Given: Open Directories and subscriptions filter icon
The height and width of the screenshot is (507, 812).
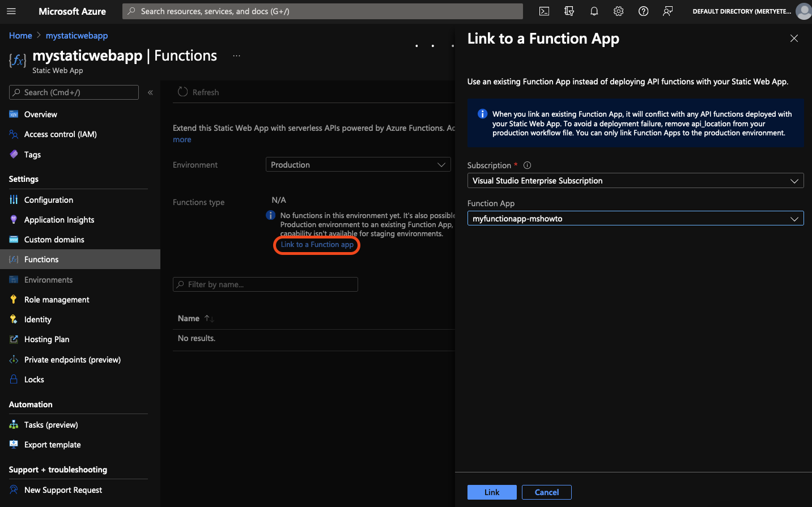Looking at the screenshot, I should [x=569, y=11].
